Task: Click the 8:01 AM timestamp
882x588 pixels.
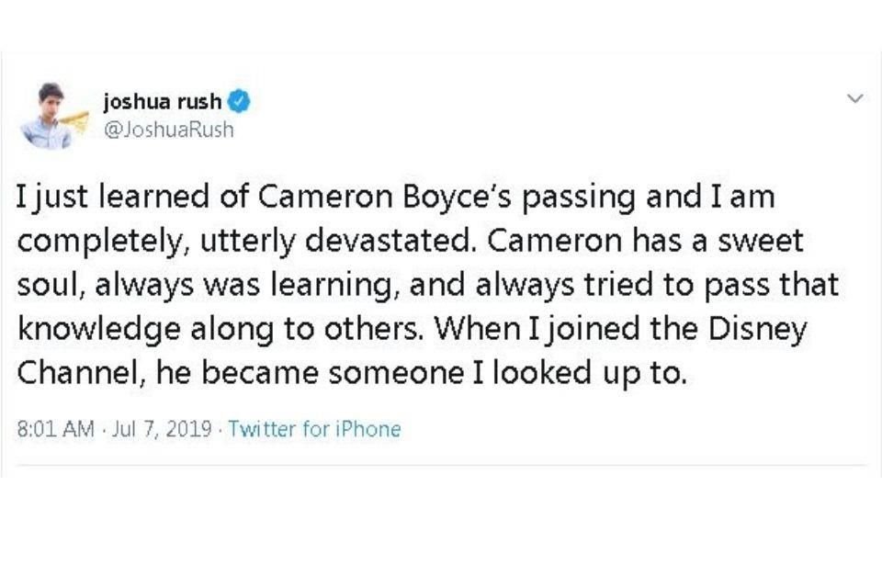Action: pyautogui.click(x=56, y=429)
